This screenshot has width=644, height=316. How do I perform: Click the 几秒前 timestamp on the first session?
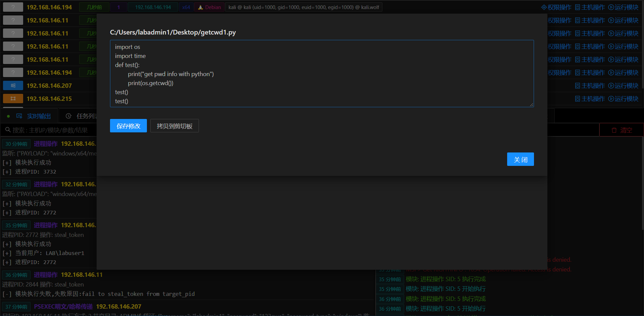pos(94,7)
